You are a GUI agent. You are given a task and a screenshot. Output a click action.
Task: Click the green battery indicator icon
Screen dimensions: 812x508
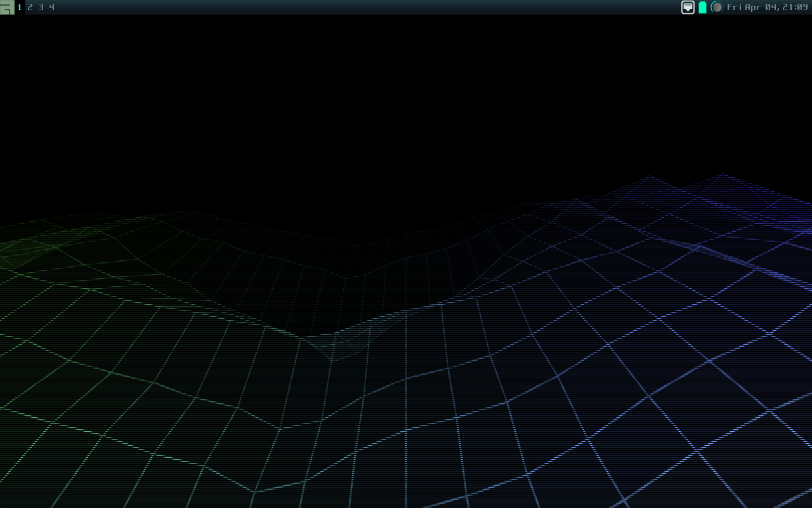click(702, 7)
